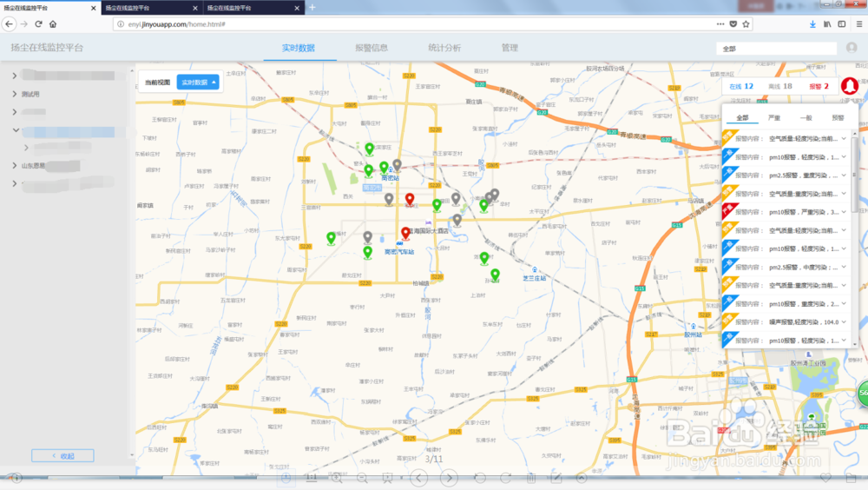Image resolution: width=868 pixels, height=490 pixels.
Task: Open the browser library icon
Action: coord(827,23)
